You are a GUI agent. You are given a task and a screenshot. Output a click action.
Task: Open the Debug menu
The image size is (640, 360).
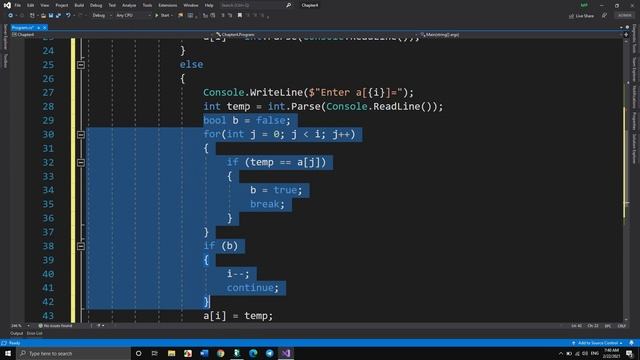click(x=96, y=5)
